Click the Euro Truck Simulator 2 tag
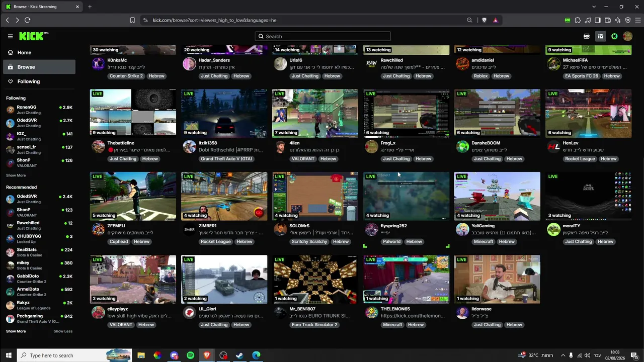The width and height of the screenshot is (644, 362). (314, 325)
